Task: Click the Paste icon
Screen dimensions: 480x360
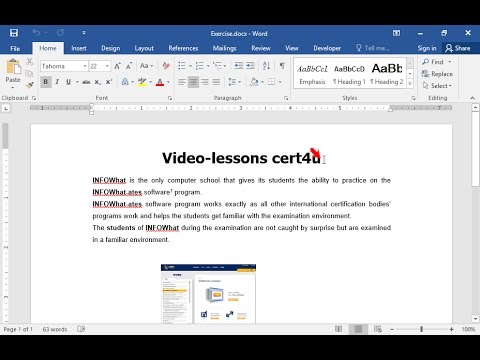Action: [13, 67]
